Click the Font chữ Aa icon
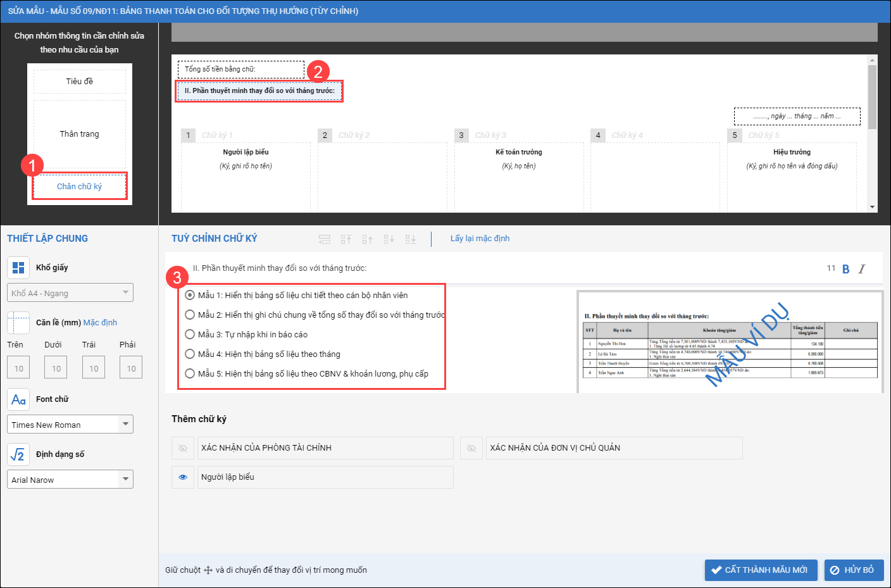 (18, 399)
